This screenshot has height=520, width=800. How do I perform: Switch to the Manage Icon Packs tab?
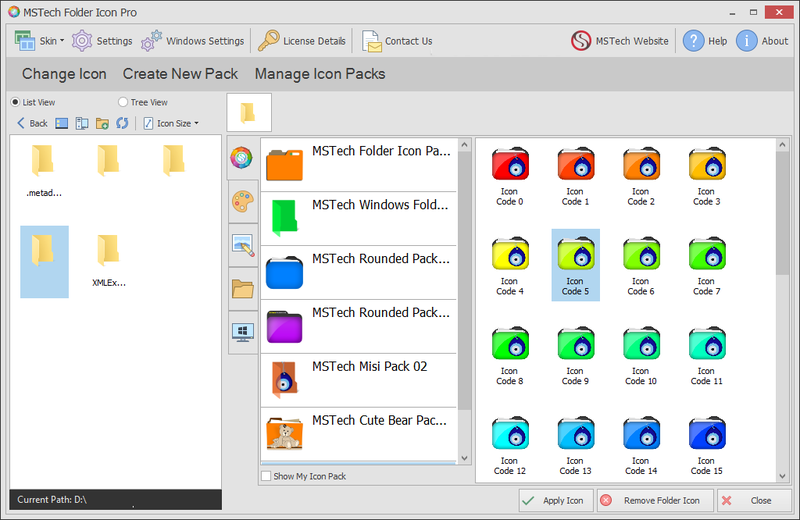[x=320, y=74]
